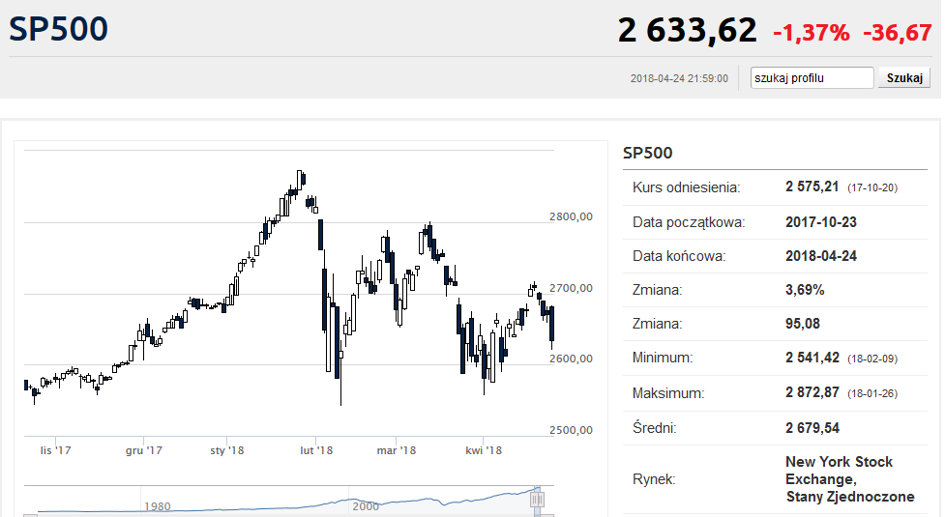Click the last candlestick on the chart
Viewport: 945px width, 517px height.
click(552, 325)
